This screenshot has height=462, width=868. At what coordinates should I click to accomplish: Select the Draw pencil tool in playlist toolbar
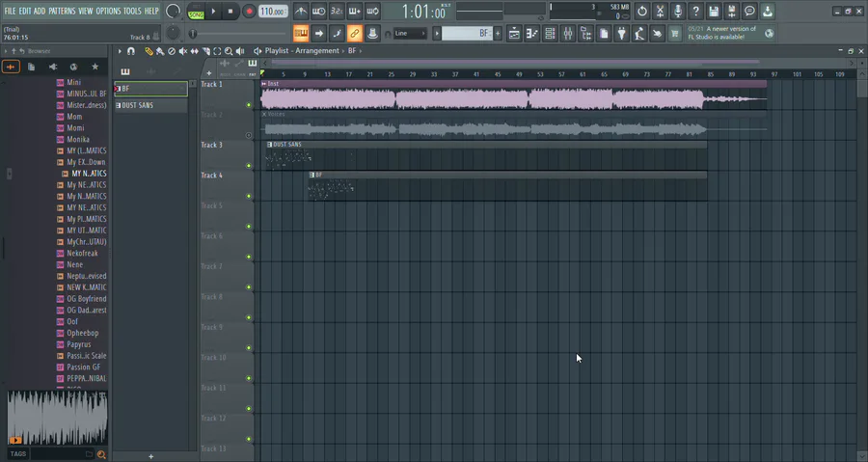pyautogui.click(x=149, y=51)
